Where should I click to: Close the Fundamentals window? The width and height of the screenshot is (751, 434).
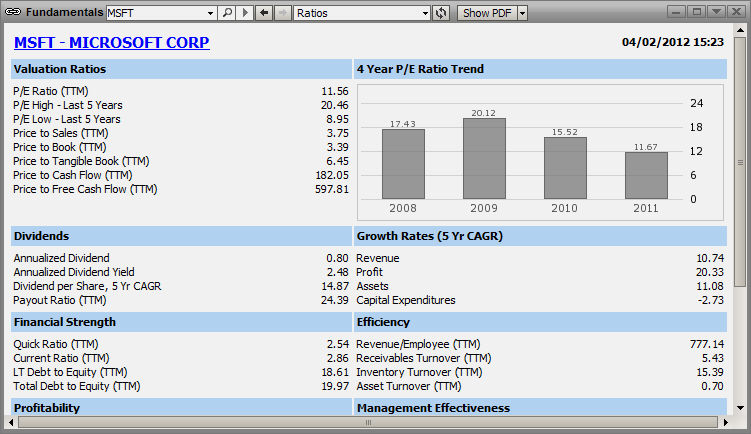tap(737, 12)
